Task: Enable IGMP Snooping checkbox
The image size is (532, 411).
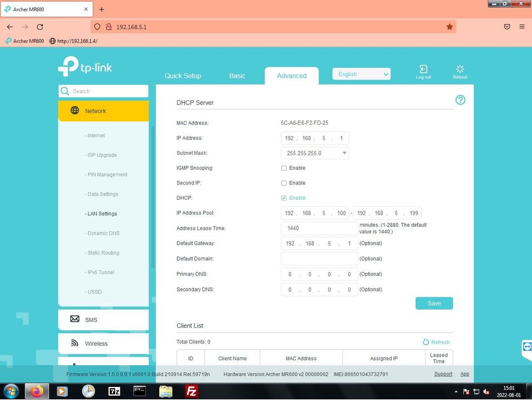Action: [x=284, y=168]
